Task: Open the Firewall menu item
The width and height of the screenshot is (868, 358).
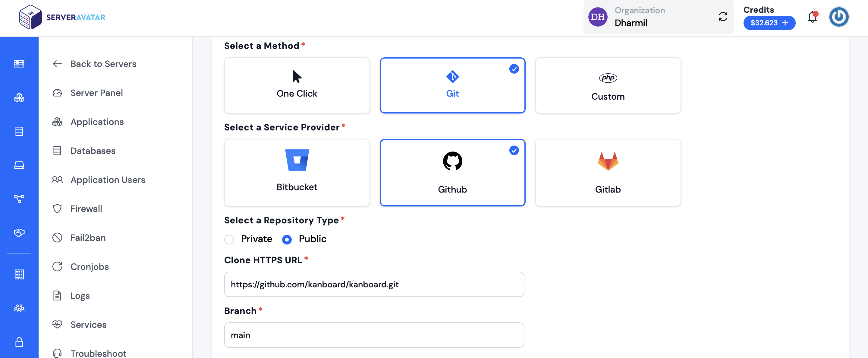Action: pos(86,209)
